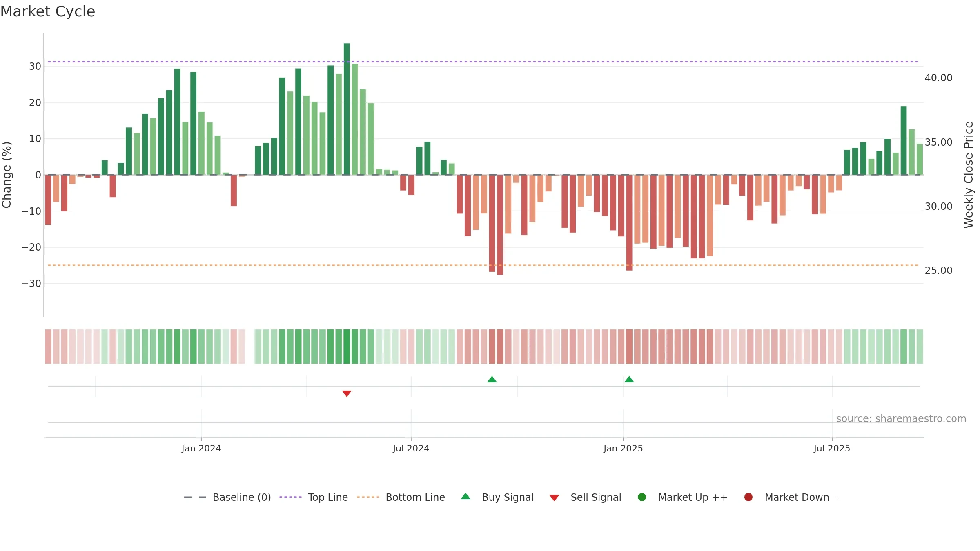Click the dark red Market Down circle in legend
Screen dimensions: 980x551
tap(748, 497)
